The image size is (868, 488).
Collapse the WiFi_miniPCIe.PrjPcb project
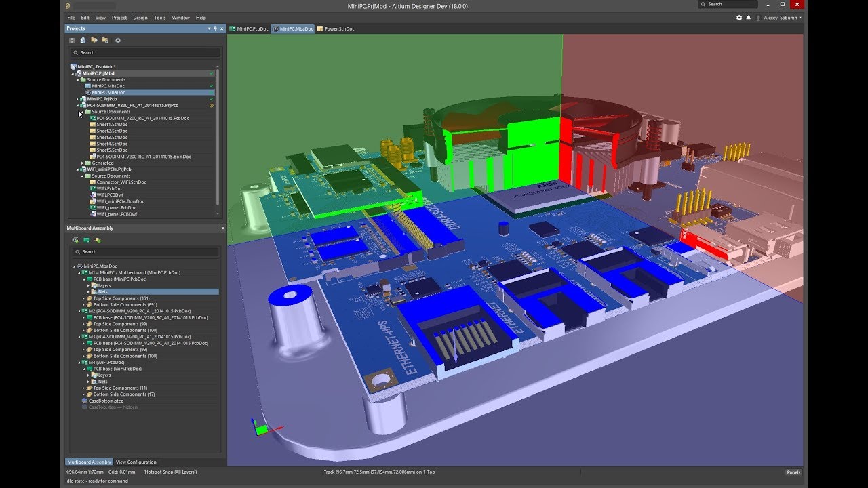pos(77,169)
